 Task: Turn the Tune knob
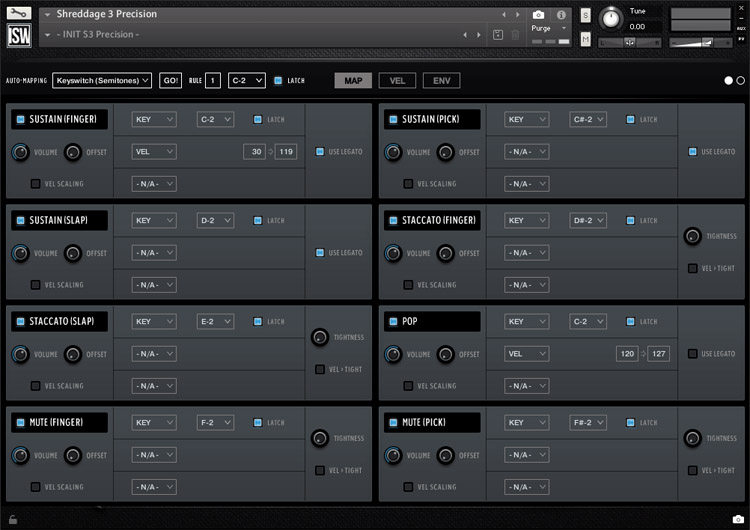[x=610, y=18]
